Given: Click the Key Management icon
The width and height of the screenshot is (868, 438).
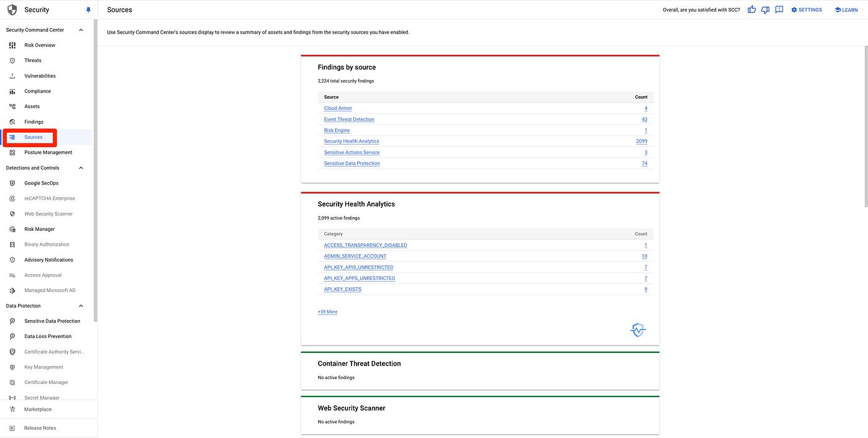Looking at the screenshot, I should (12, 367).
